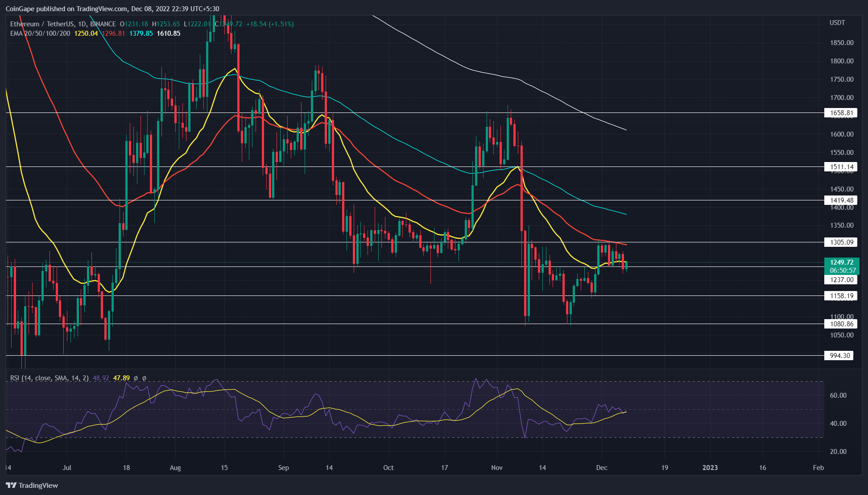This screenshot has height=495, width=868.
Task: Click the 19 date label after Dec
Action: (665, 468)
